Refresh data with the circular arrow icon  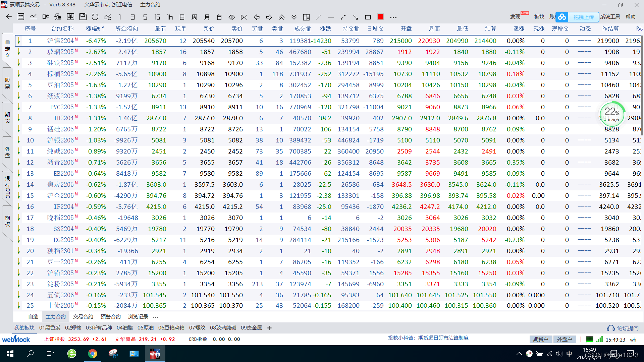tap(95, 17)
